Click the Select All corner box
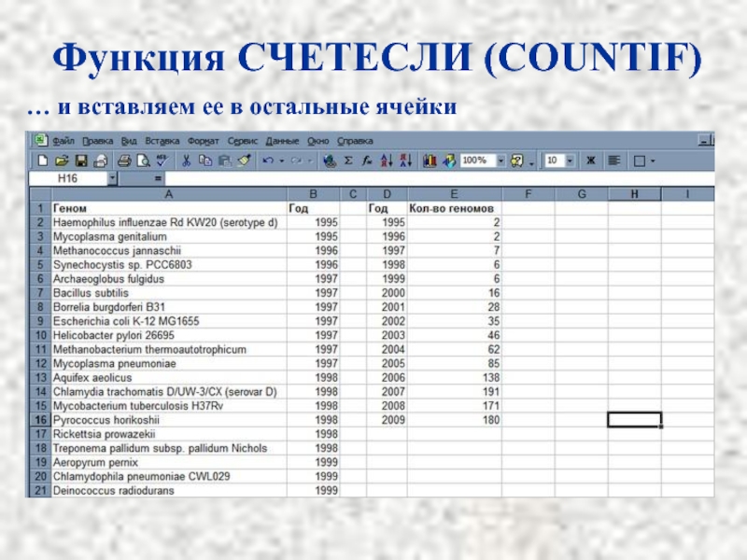 [40, 194]
